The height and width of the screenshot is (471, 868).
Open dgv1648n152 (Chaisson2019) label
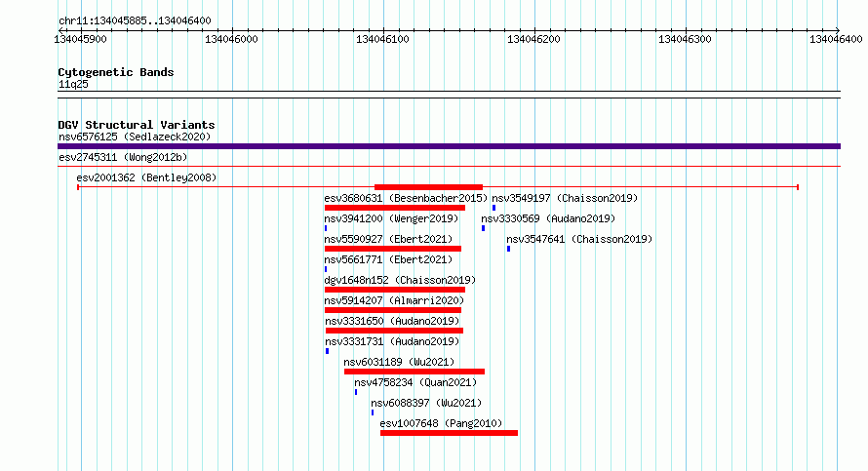[400, 280]
